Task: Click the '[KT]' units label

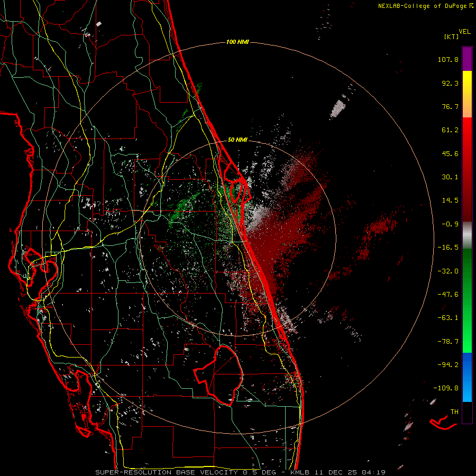Action: (x=451, y=36)
